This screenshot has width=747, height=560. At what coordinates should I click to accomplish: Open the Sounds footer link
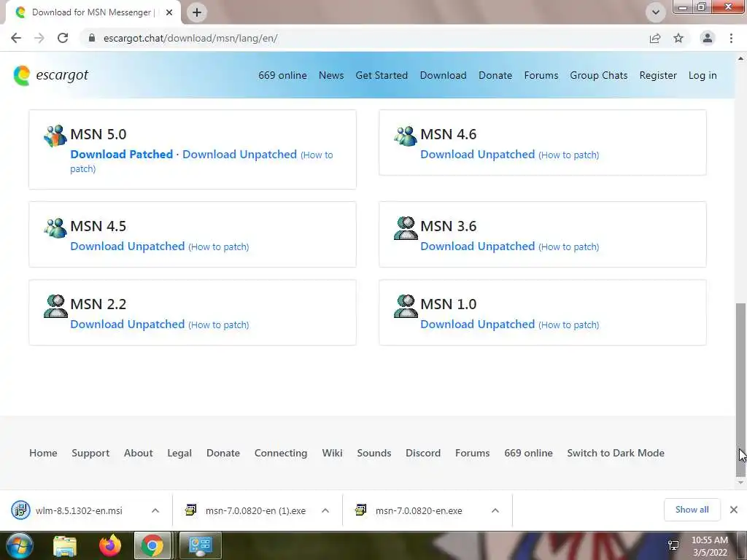tap(374, 453)
